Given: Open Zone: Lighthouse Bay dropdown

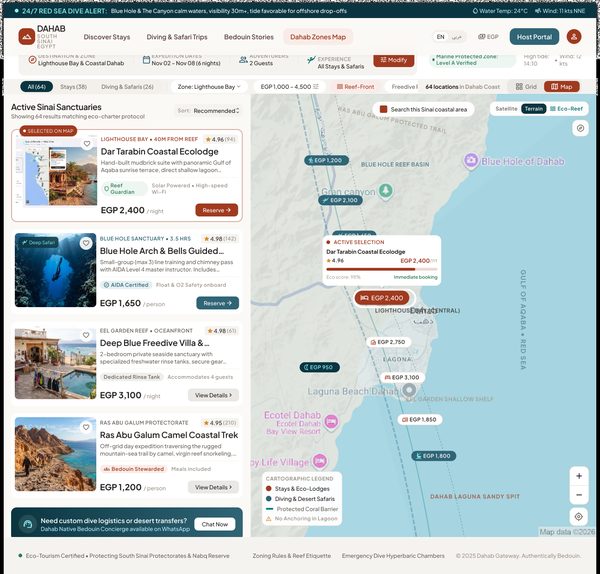Looking at the screenshot, I should pyautogui.click(x=209, y=87).
